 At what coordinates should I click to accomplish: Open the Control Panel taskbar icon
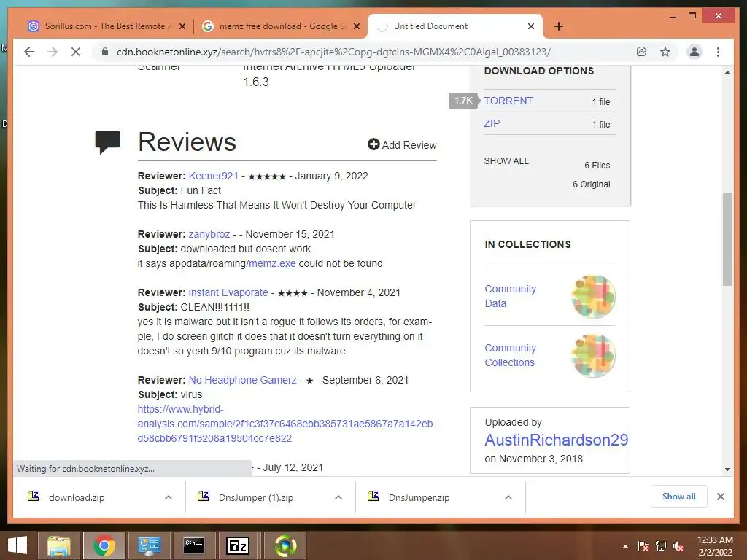(149, 545)
